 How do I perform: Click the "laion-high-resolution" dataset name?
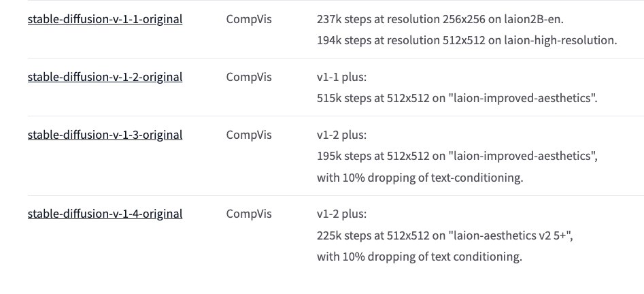(x=560, y=40)
